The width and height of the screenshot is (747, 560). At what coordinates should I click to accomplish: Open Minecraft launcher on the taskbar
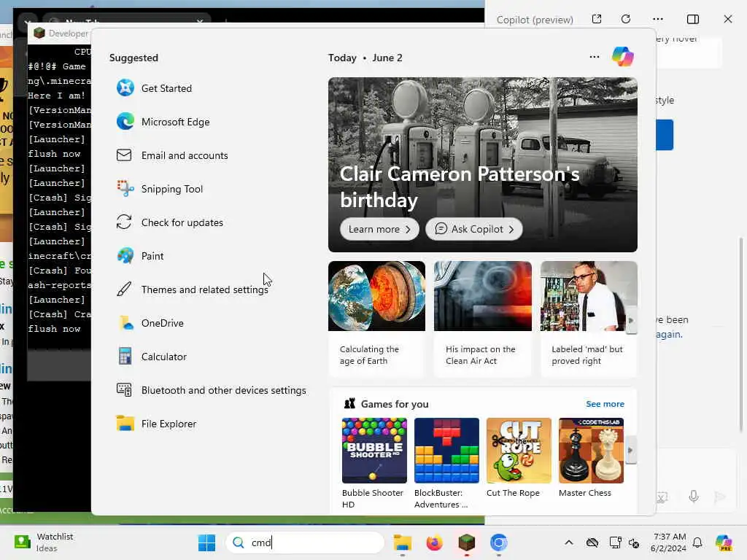(x=466, y=542)
